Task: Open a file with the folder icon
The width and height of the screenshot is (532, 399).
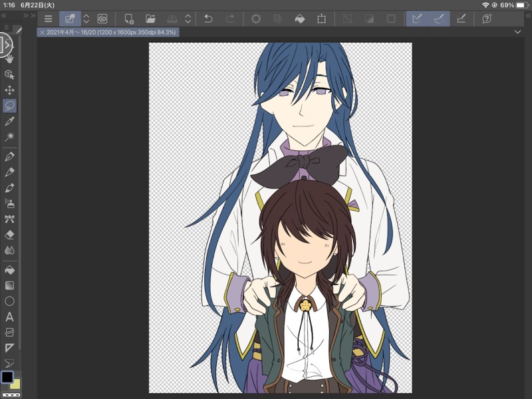Action: 150,19
